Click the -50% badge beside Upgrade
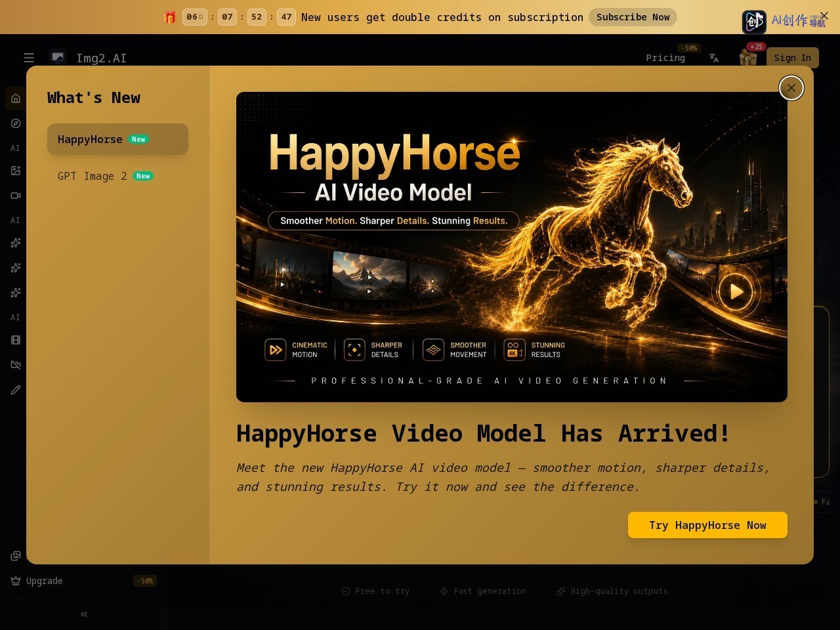The width and height of the screenshot is (840, 630). coord(145,581)
